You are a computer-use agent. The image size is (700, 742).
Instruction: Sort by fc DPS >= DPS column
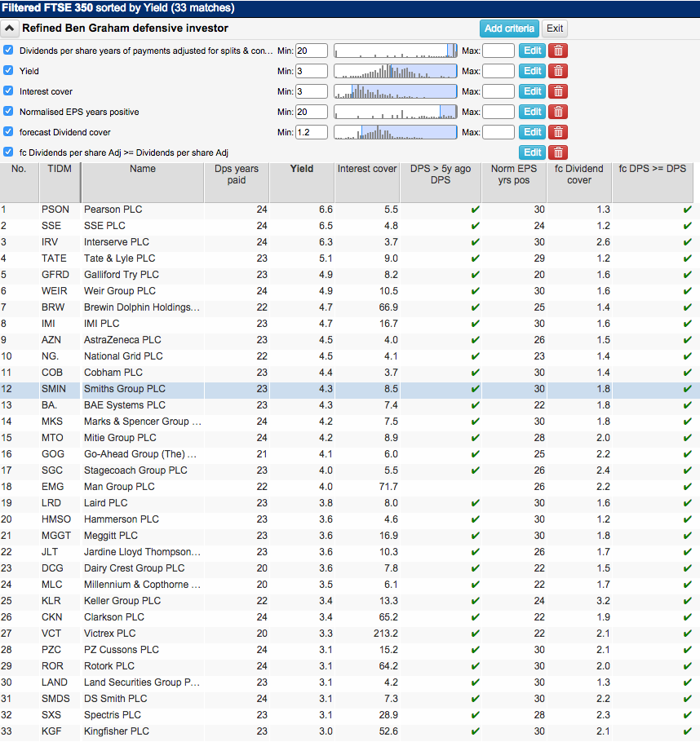(653, 182)
